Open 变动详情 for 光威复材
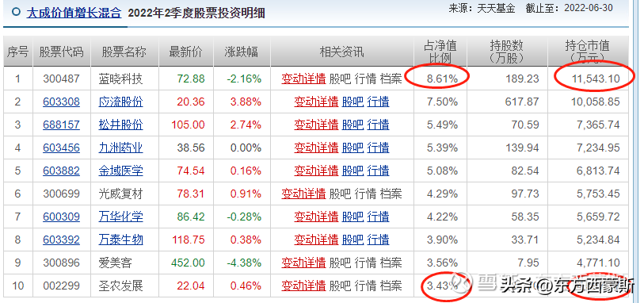644x303 pixels. click(303, 194)
